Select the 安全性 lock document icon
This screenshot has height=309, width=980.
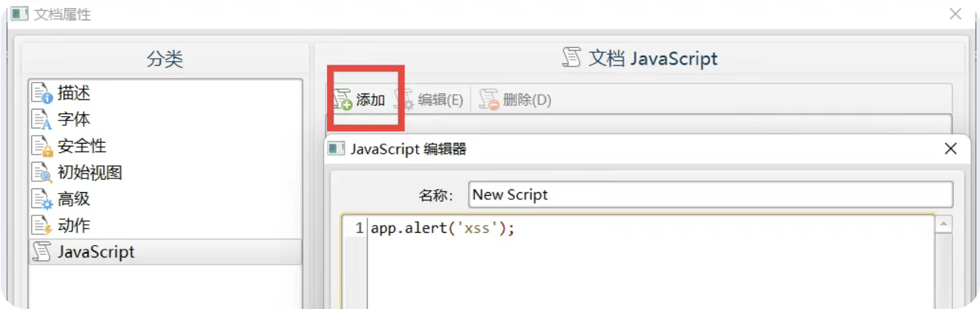[x=43, y=146]
